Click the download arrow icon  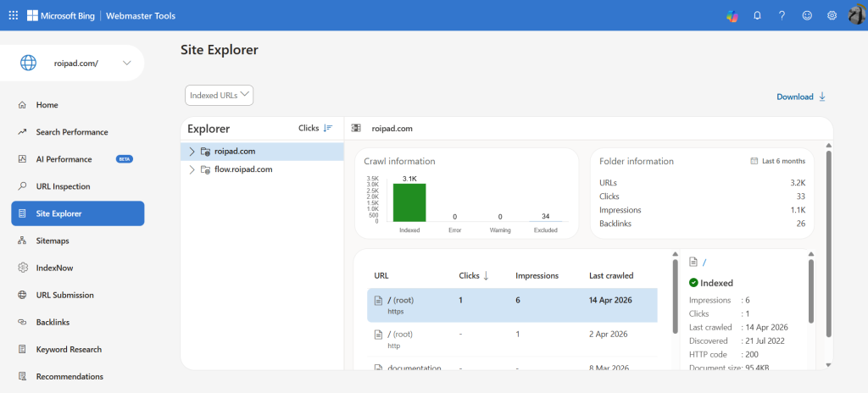tap(822, 97)
